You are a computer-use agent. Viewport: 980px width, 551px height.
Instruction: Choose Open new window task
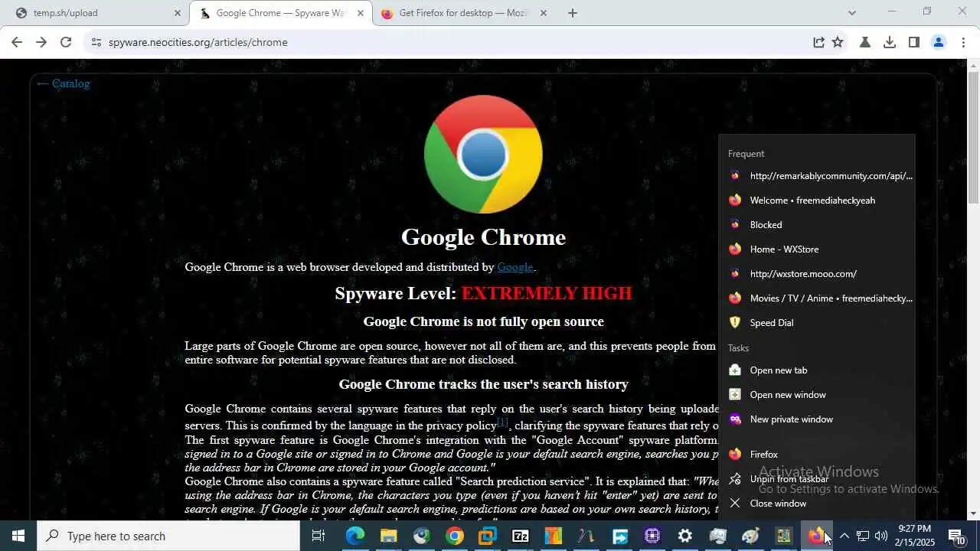817,395
